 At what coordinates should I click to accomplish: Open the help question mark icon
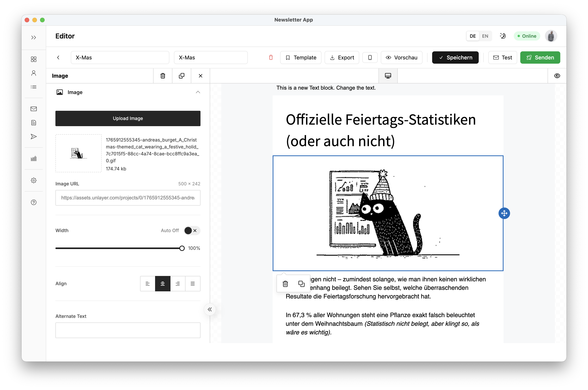(x=34, y=202)
